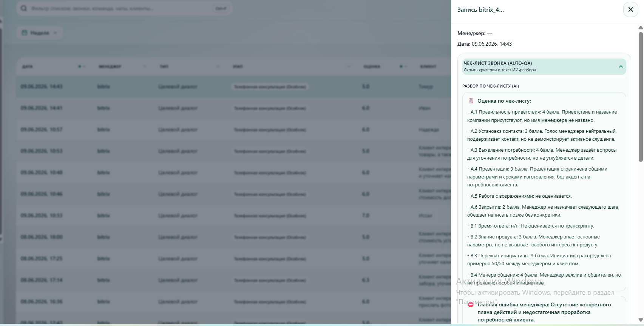Select the call row dated 08.06.2026, 18:00
This screenshot has height=326, width=644.
pos(233,237)
